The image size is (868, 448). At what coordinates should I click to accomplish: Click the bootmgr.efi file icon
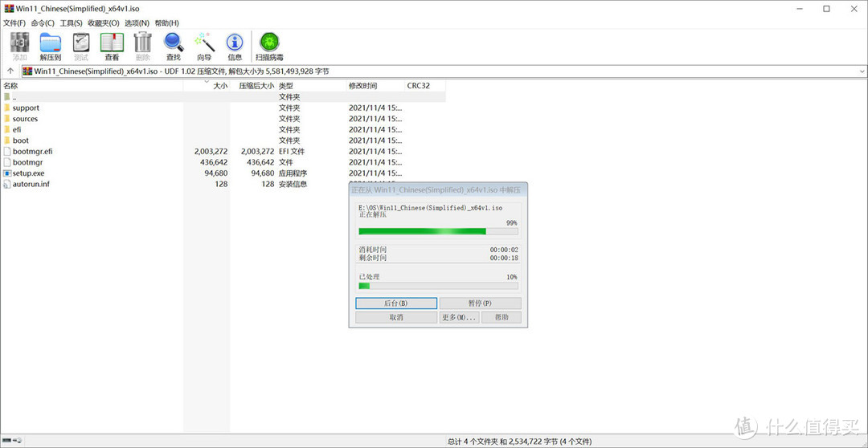(x=6, y=151)
